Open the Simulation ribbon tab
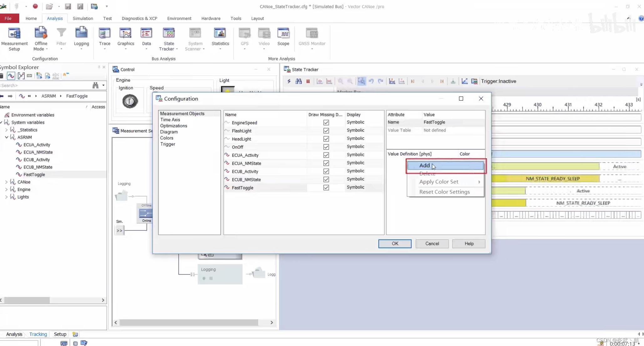Screen dimensions: 644x346 [x=83, y=18]
